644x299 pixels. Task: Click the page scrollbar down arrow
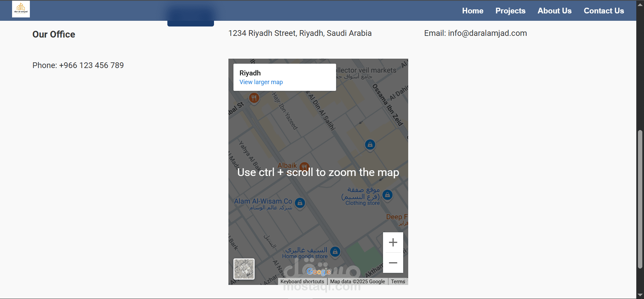640,295
